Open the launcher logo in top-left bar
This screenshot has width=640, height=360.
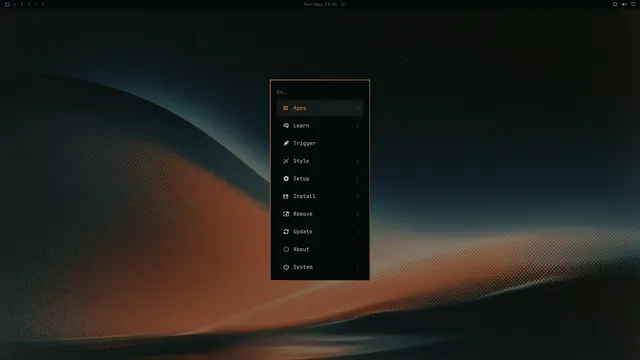[7, 4]
